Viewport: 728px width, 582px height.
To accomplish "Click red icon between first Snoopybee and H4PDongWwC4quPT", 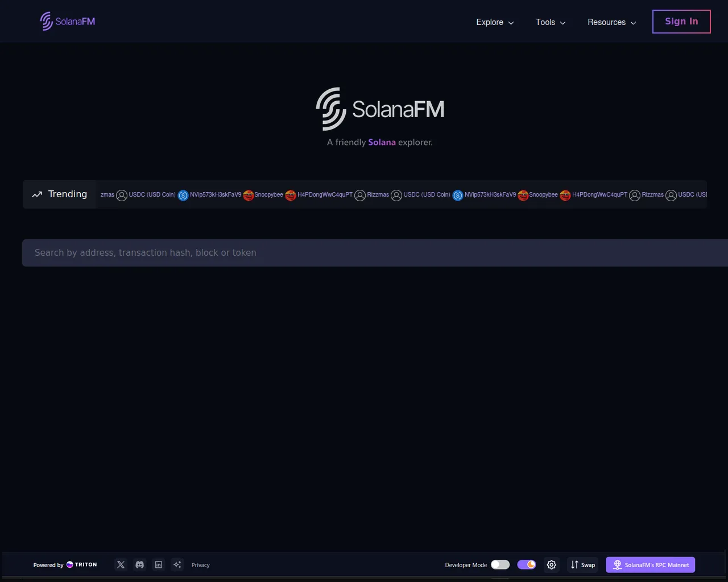I will [291, 195].
